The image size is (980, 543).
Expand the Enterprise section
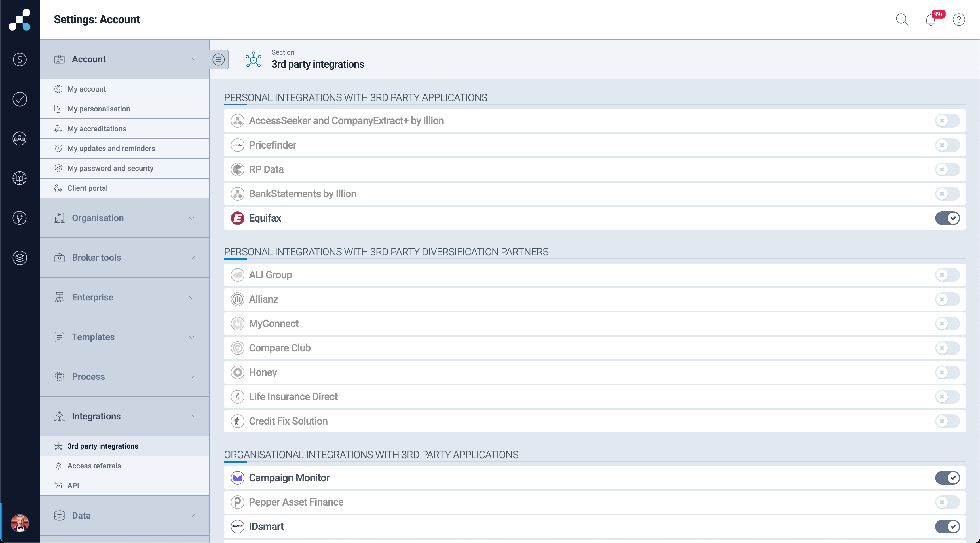pyautogui.click(x=124, y=297)
